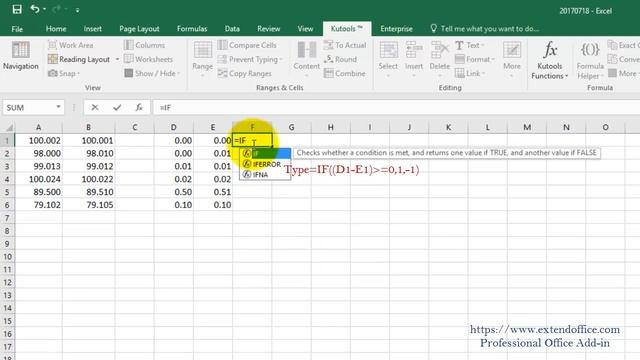Open the Snap camera tool
The image size is (640, 360).
click(x=64, y=73)
